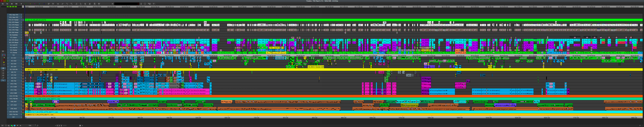Toggle the V8 / Subtitles track selector
The image size is (644, 127).
coord(14,35)
